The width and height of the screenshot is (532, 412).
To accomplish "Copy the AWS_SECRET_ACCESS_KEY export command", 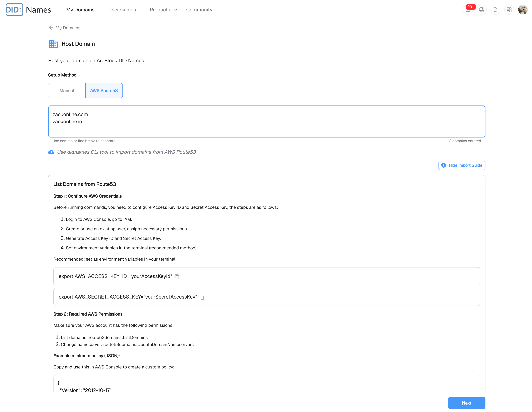I will pos(202,297).
